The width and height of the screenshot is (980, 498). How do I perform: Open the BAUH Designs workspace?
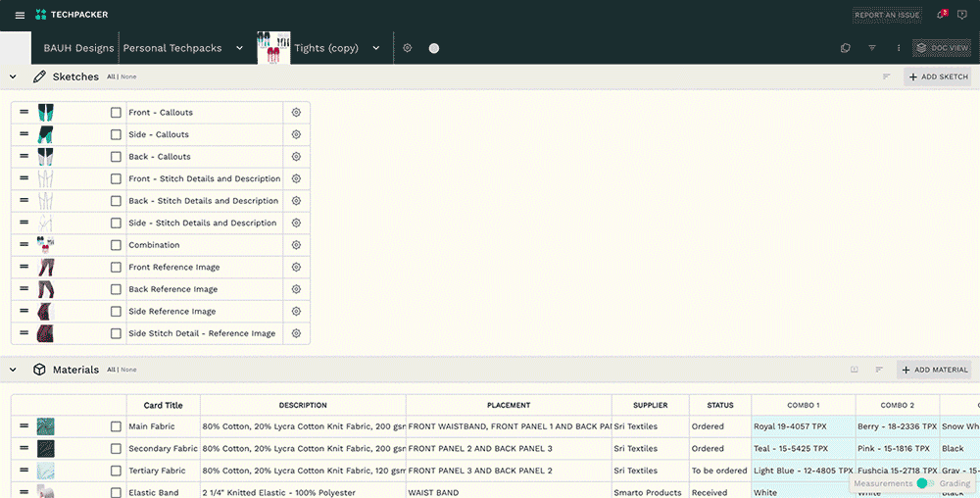click(x=78, y=48)
